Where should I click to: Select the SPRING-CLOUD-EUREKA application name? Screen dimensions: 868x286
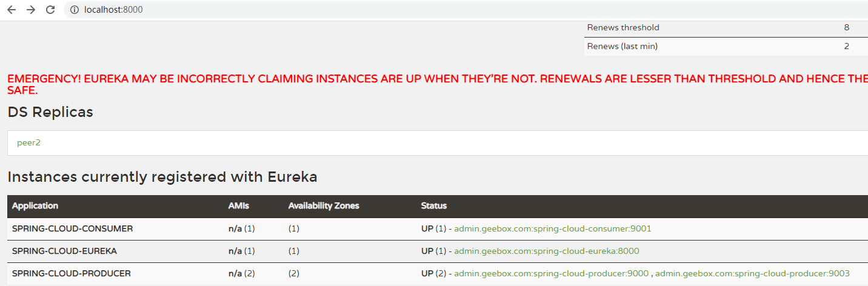point(64,251)
